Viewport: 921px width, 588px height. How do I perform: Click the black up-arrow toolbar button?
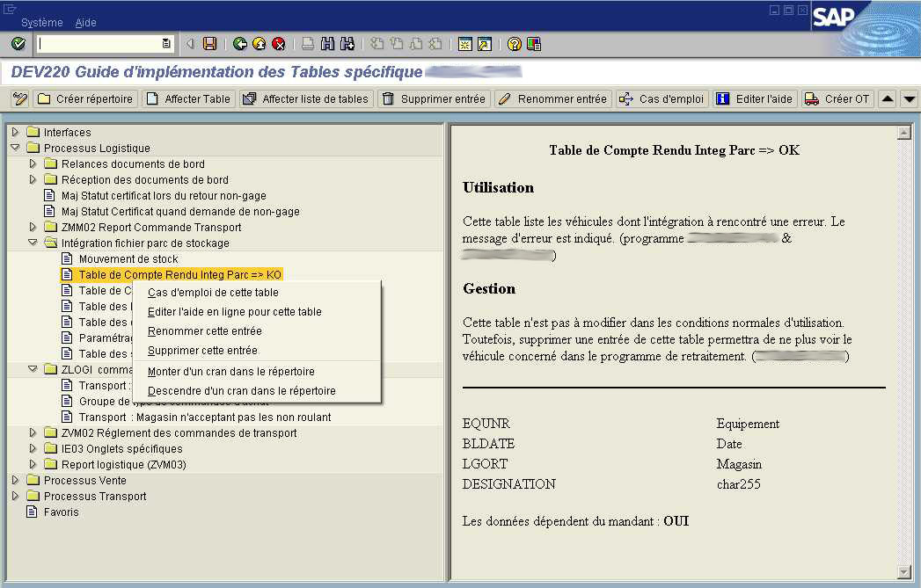888,99
